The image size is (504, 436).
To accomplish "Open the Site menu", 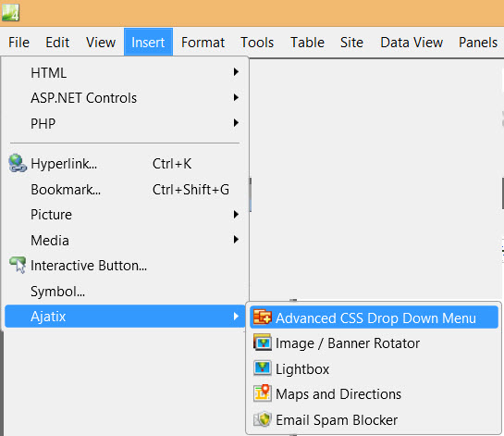I will [x=351, y=43].
